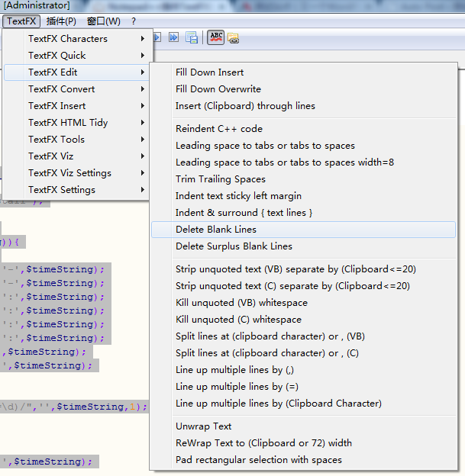
Task: Expand the TextFX Viz submenu
Action: [x=76, y=156]
